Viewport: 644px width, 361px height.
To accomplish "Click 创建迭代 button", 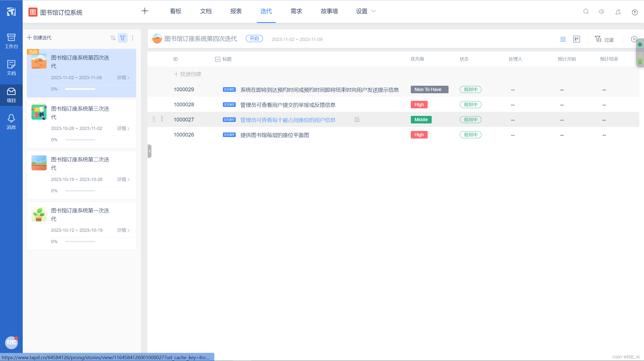I will pyautogui.click(x=39, y=38).
